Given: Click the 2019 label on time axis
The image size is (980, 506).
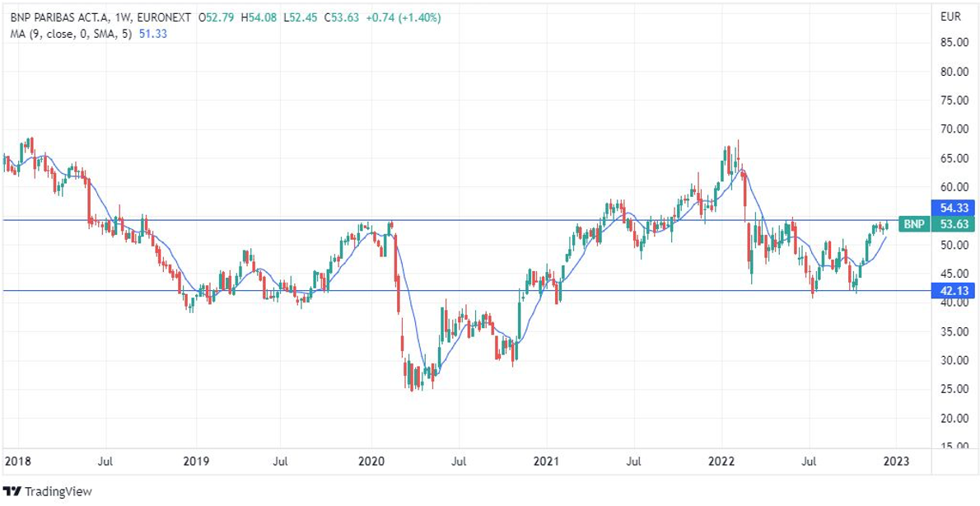Looking at the screenshot, I should pyautogui.click(x=195, y=460).
